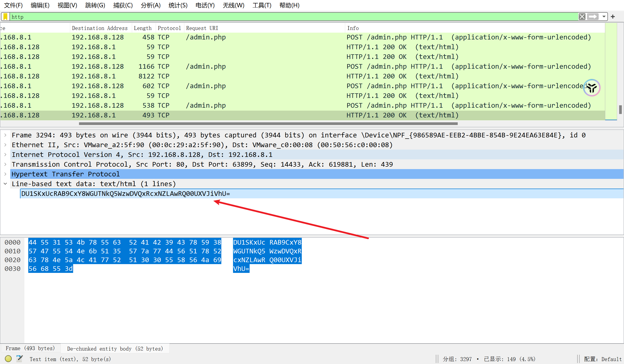Viewport: 624px width, 364px height.
Task: Switch to Frame (493 bytes) tab
Action: [30, 348]
